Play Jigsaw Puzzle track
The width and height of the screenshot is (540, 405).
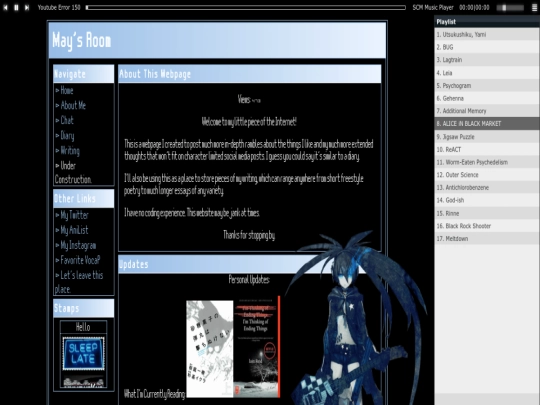[487, 137]
